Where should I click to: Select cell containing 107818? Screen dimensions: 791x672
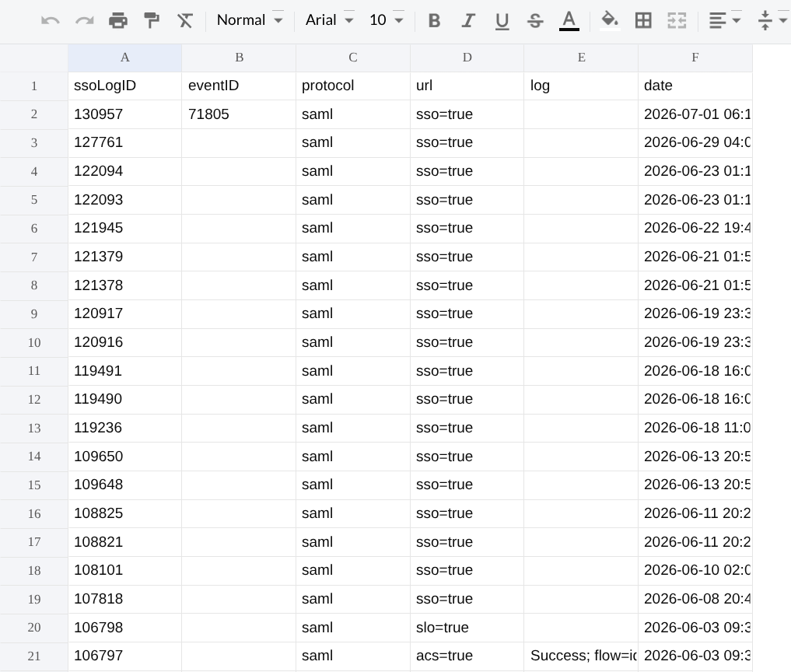(x=124, y=599)
